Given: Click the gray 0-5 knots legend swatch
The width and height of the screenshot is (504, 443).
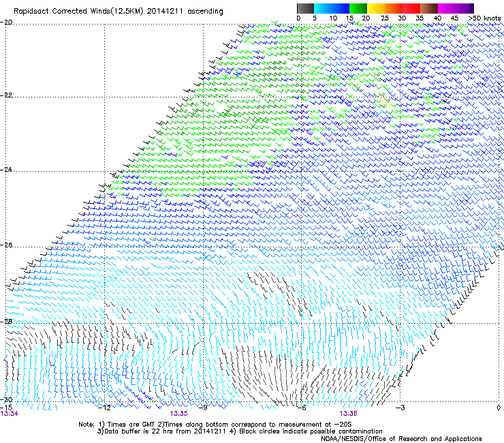Looking at the screenshot, I should pyautogui.click(x=305, y=8).
